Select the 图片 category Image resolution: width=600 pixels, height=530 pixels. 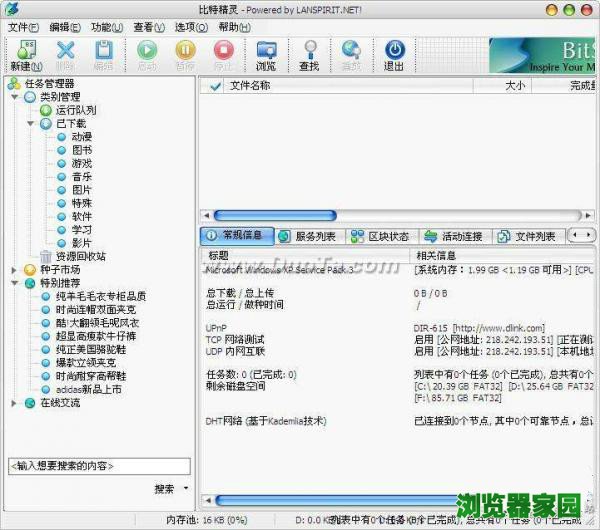(82, 190)
